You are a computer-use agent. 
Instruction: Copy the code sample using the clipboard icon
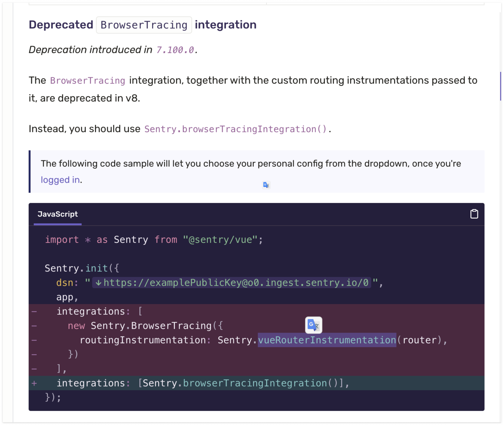pyautogui.click(x=474, y=214)
